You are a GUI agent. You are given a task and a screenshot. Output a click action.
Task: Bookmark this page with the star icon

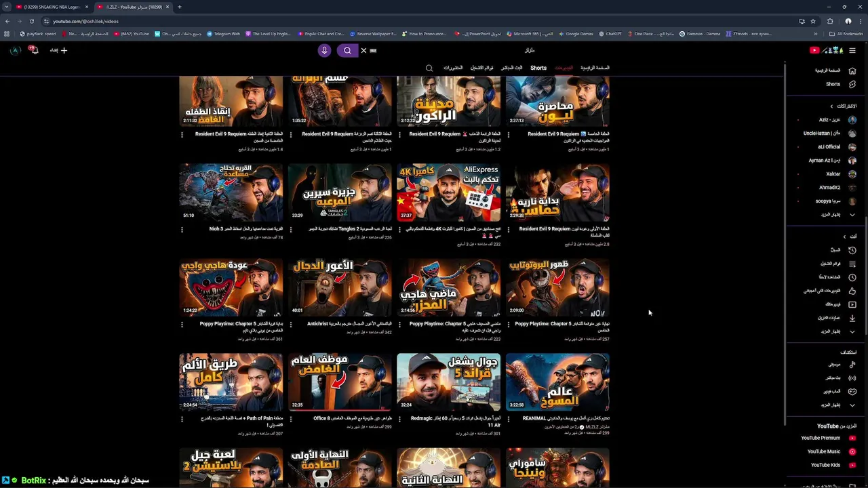coord(813,21)
